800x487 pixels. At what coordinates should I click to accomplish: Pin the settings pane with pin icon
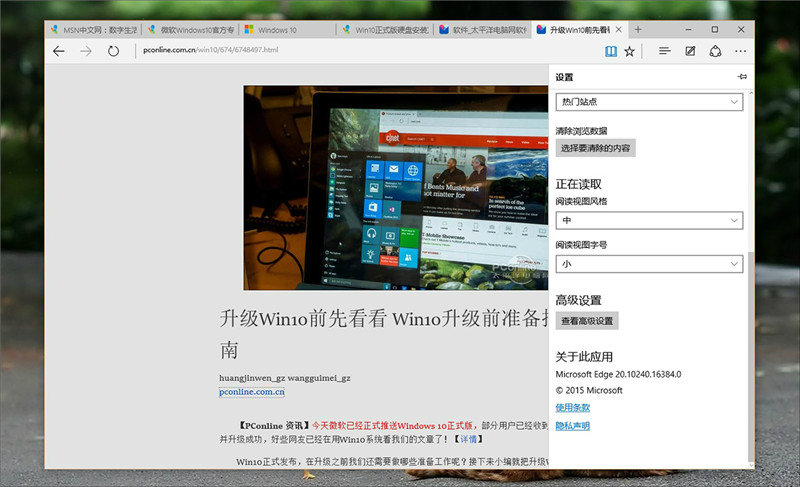742,77
